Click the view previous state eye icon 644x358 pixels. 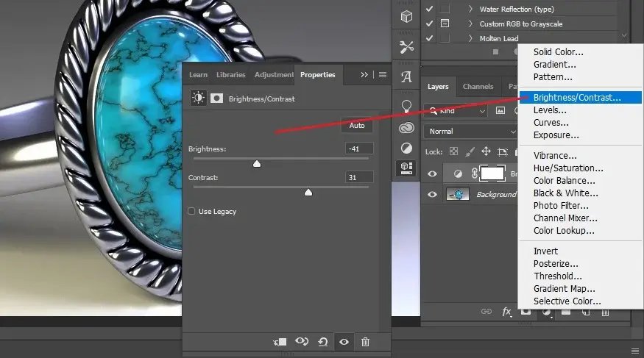click(x=302, y=341)
